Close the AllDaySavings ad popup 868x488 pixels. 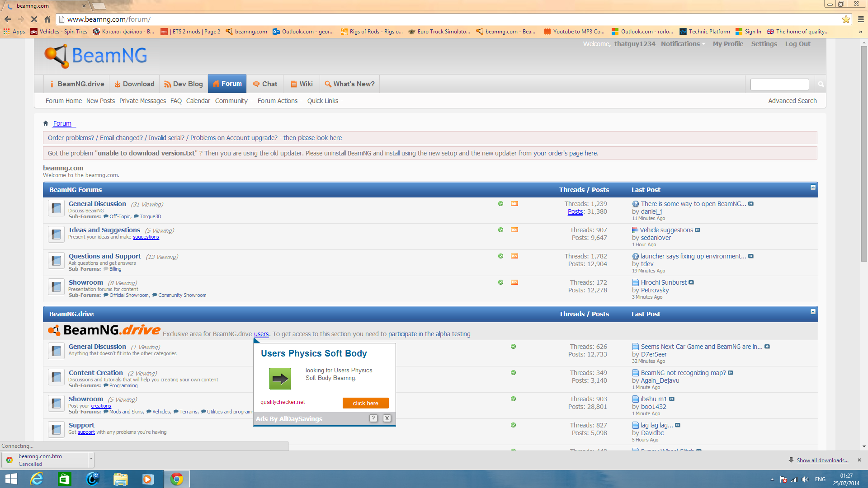[x=387, y=418]
